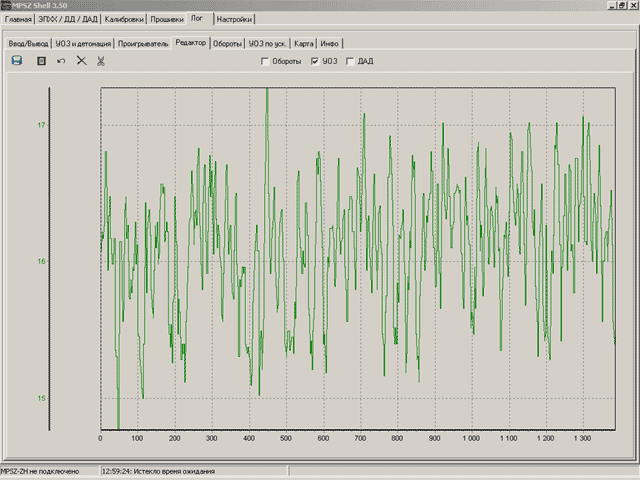Click the scissors cut icon

tap(101, 61)
